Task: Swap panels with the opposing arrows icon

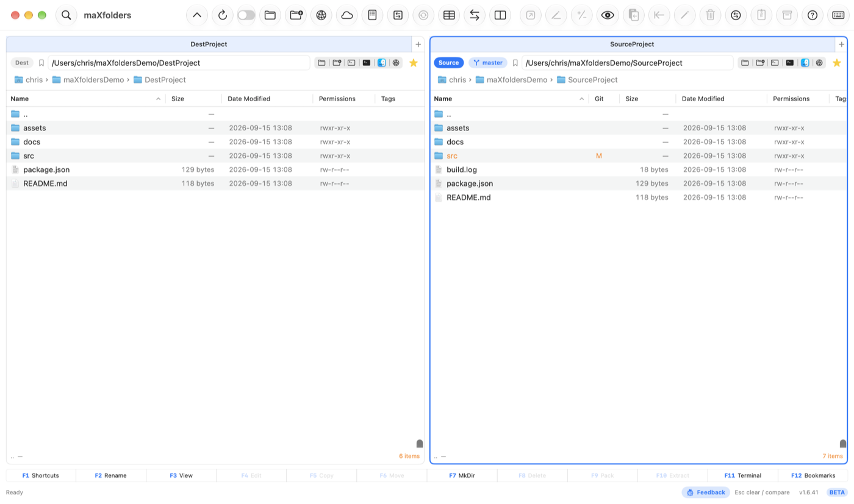Action: [475, 15]
